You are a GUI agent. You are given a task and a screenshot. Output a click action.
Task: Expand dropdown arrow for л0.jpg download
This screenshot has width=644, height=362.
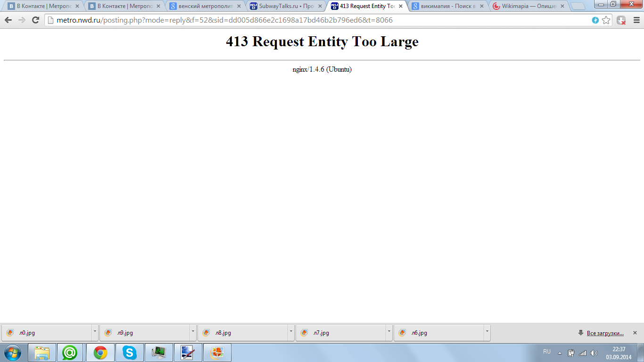point(95,332)
